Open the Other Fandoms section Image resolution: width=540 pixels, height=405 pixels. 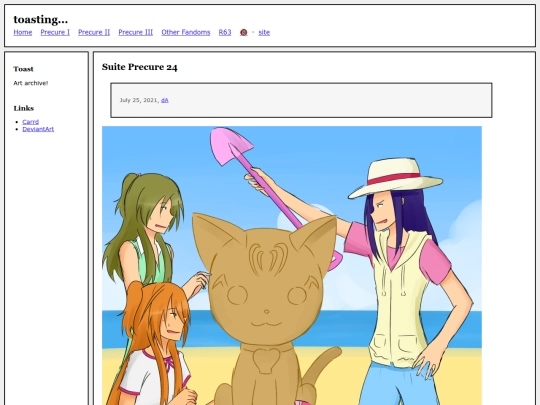click(186, 32)
